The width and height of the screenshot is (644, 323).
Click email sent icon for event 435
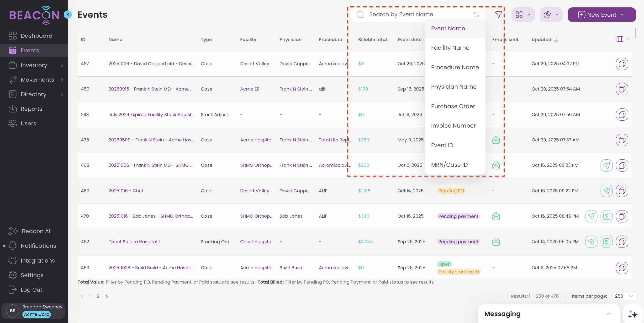click(x=496, y=140)
